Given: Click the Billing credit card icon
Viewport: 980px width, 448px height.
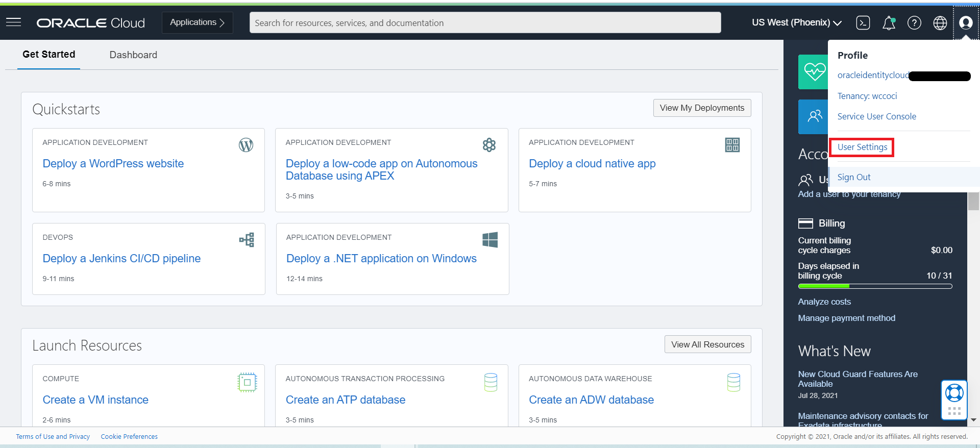Looking at the screenshot, I should pos(805,223).
